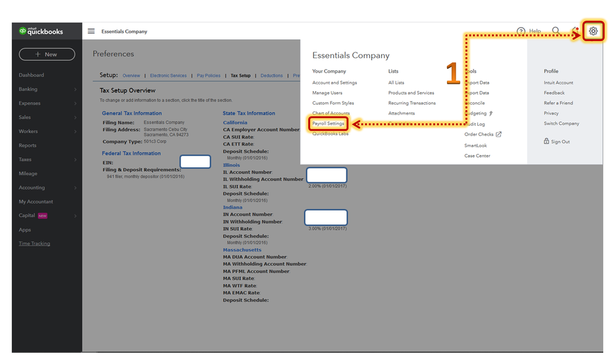
Task: Open Intuit Account under Profile
Action: pos(558,83)
